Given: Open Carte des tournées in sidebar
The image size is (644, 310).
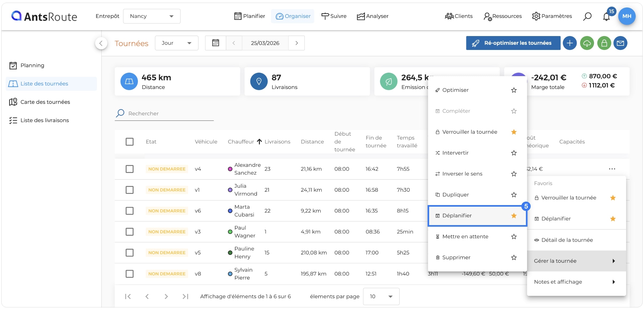Looking at the screenshot, I should (45, 102).
